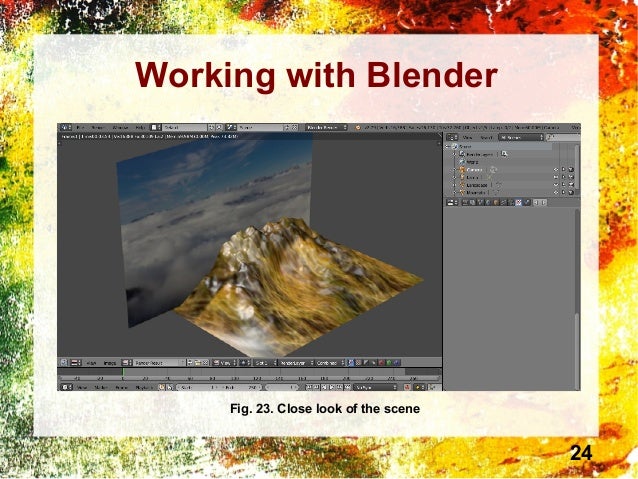Click the Camera object icon in outliner
This screenshot has height=479, width=638.
click(462, 169)
